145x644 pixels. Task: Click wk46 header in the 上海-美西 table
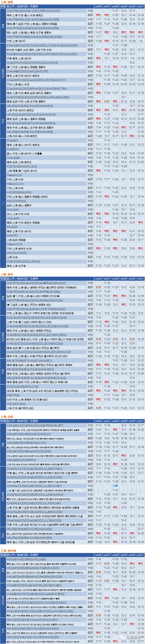click(98, 6)
